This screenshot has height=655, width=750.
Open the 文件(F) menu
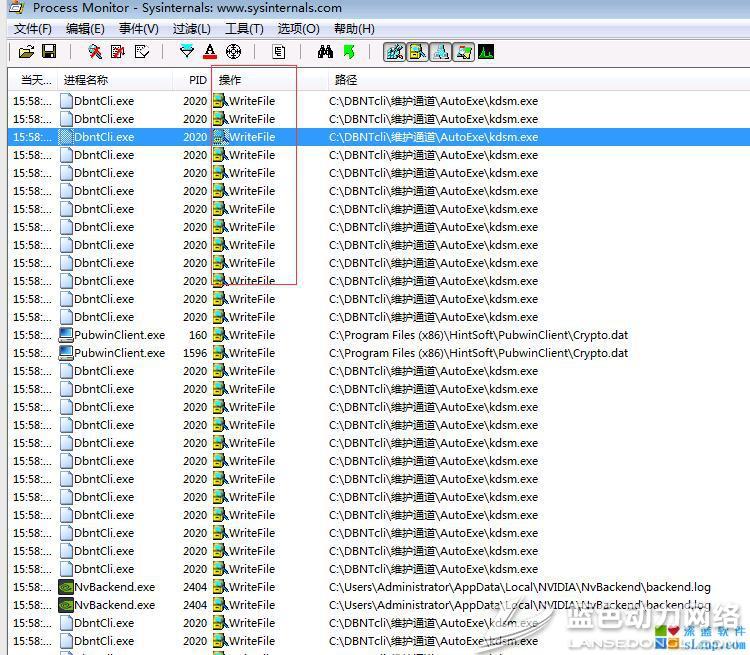coord(33,29)
